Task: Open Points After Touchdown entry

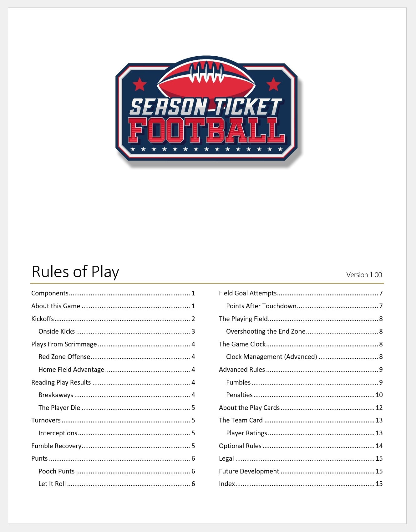Action: [261, 306]
